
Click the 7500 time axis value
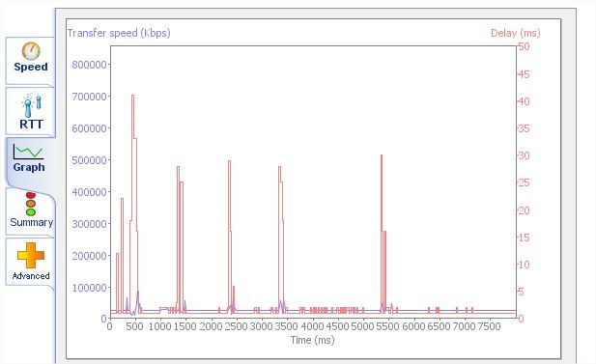[489, 326]
